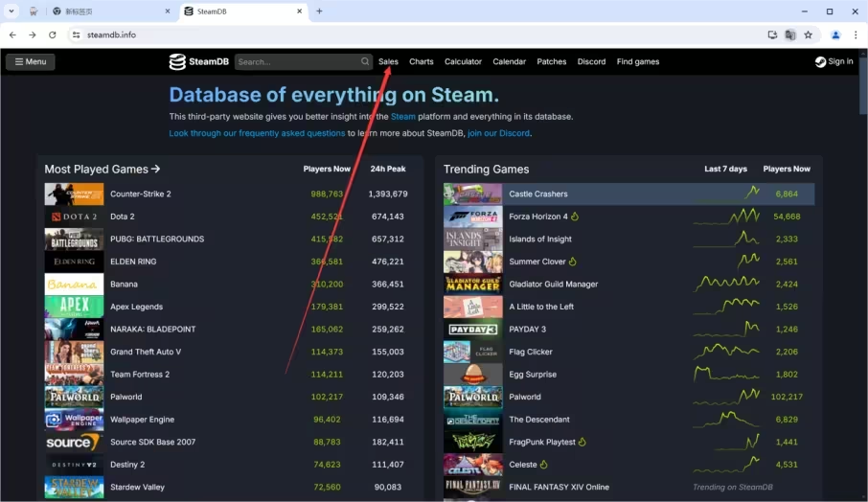
Task: Click the install app icon in address bar
Action: 772,34
